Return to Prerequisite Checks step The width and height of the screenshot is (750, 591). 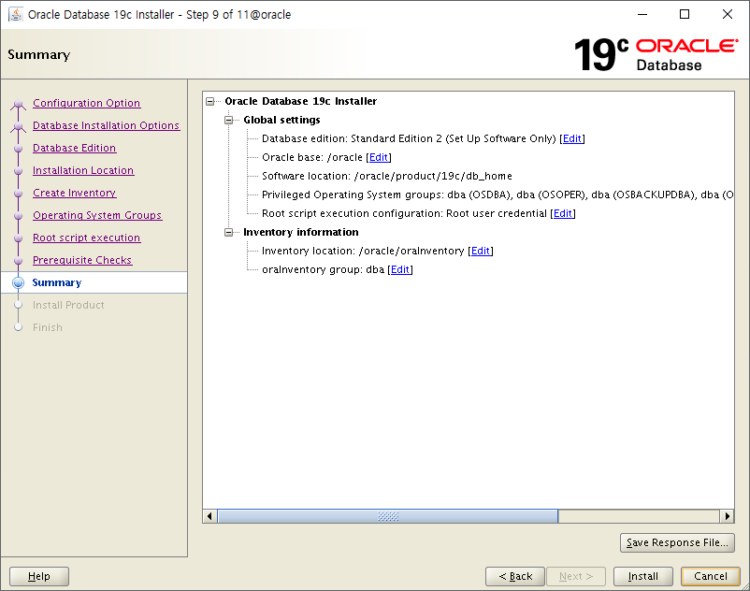[82, 261]
